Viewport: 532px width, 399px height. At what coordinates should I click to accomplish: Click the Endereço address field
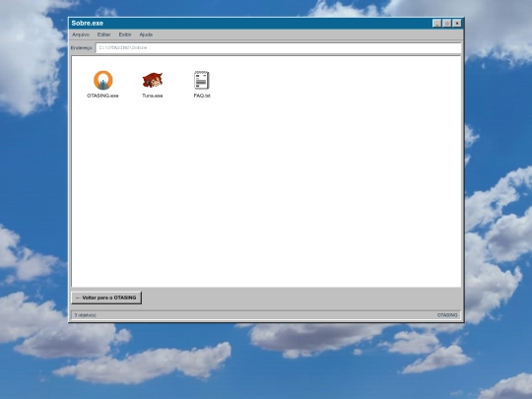coord(278,48)
